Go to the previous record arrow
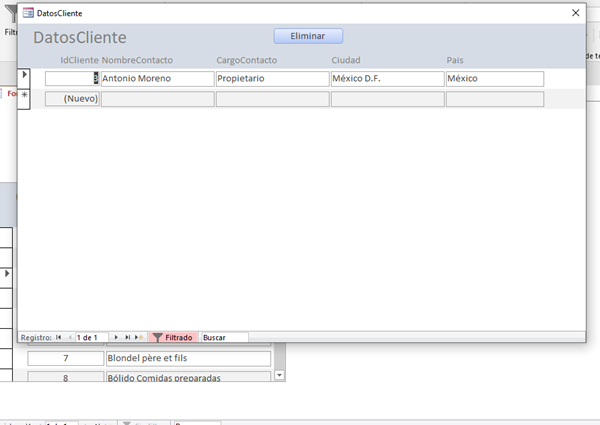Image resolution: width=600 pixels, height=425 pixels. click(70, 337)
